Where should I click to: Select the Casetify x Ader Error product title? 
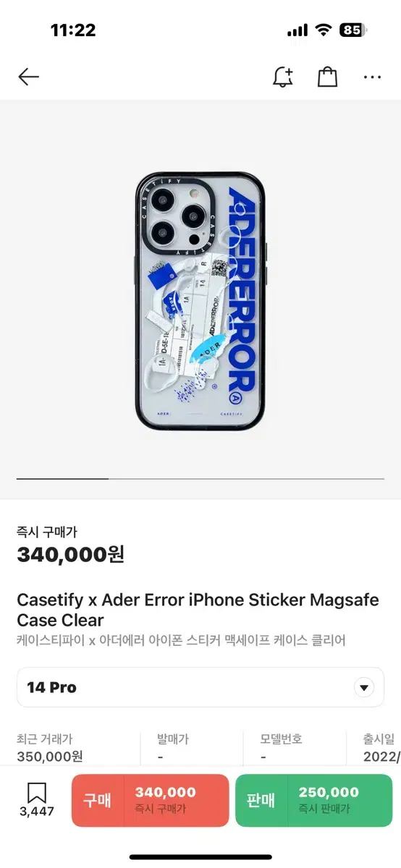pyautogui.click(x=198, y=610)
